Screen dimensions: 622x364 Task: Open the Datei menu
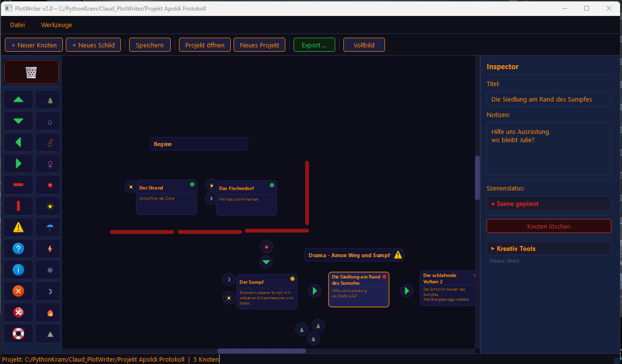pos(17,25)
